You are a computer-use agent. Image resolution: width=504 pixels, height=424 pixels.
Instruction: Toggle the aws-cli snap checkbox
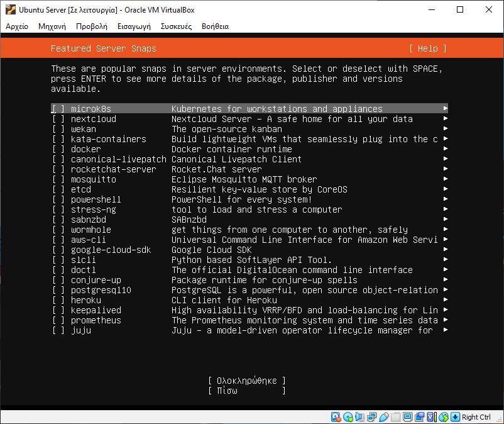coord(58,240)
